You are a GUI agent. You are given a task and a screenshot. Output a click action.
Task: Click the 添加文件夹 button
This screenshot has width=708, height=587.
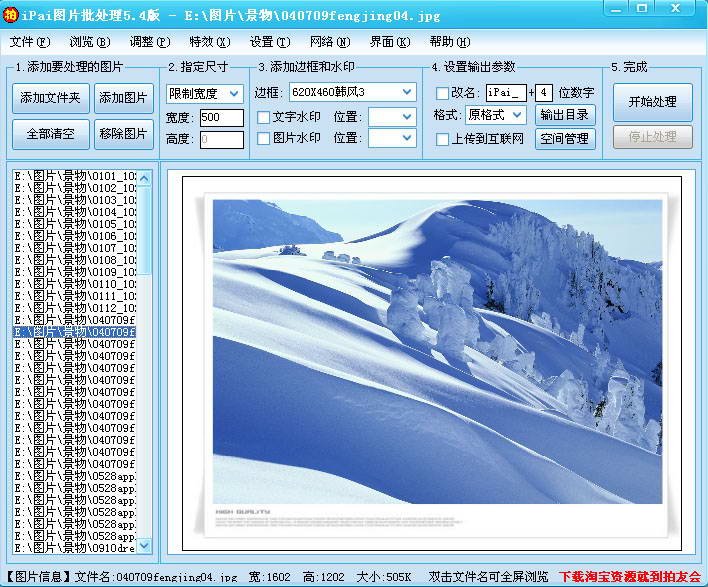[x=51, y=98]
